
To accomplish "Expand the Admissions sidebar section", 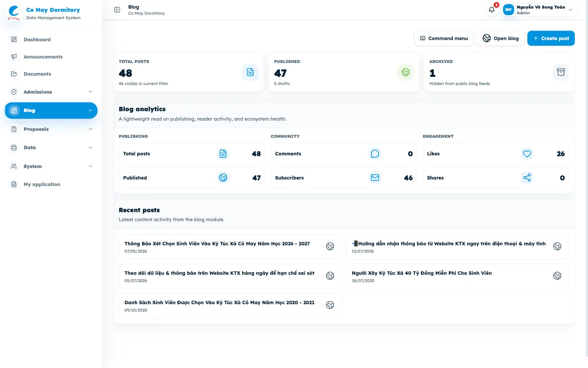I will click(51, 92).
